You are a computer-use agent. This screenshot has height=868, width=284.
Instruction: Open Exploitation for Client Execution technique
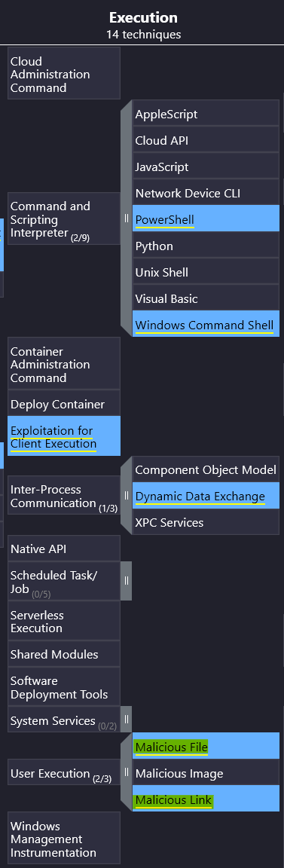click(64, 437)
